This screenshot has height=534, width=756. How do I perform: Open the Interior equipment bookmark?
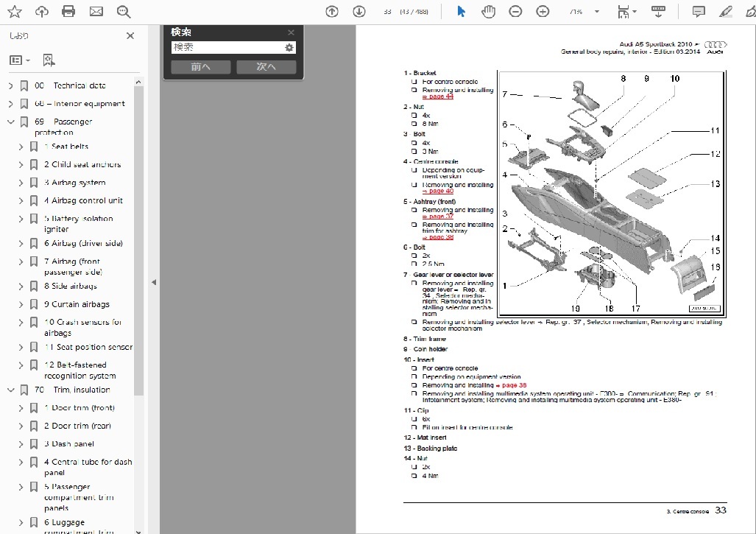pos(80,104)
